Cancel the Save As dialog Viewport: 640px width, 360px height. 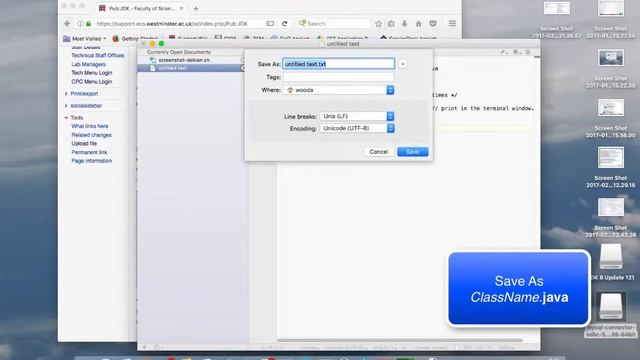click(x=378, y=152)
